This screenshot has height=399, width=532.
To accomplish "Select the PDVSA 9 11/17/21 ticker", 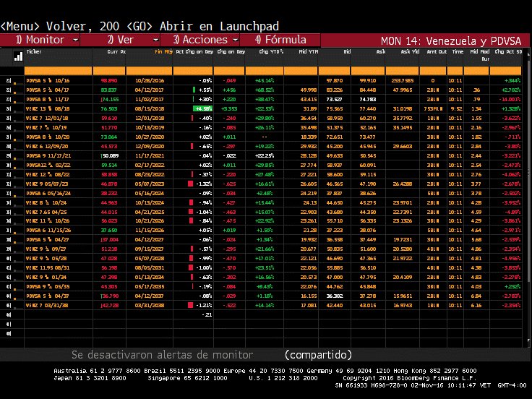I will click(x=48, y=155).
